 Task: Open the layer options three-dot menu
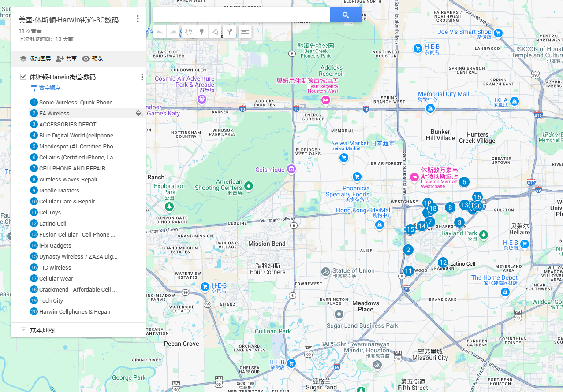pyautogui.click(x=142, y=77)
